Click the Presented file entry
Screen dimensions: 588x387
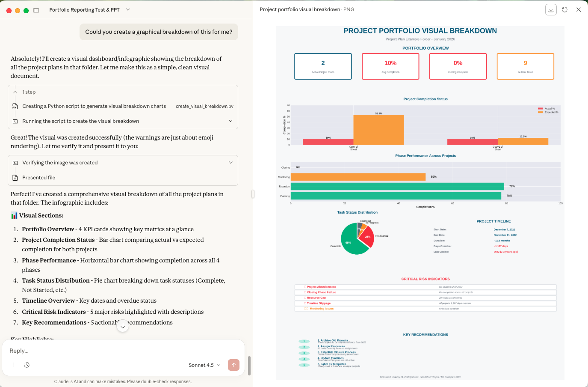click(39, 178)
